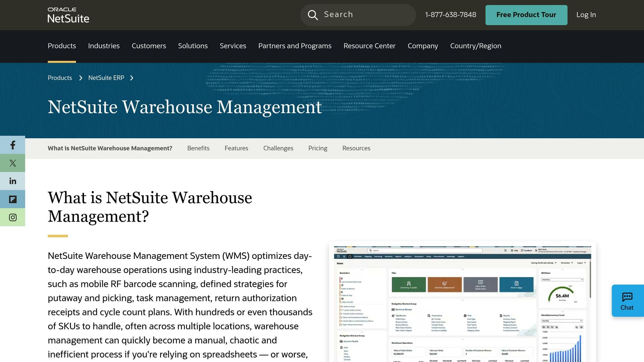This screenshot has height=362, width=644.
Task: Open the Instagram social icon
Action: (13, 217)
